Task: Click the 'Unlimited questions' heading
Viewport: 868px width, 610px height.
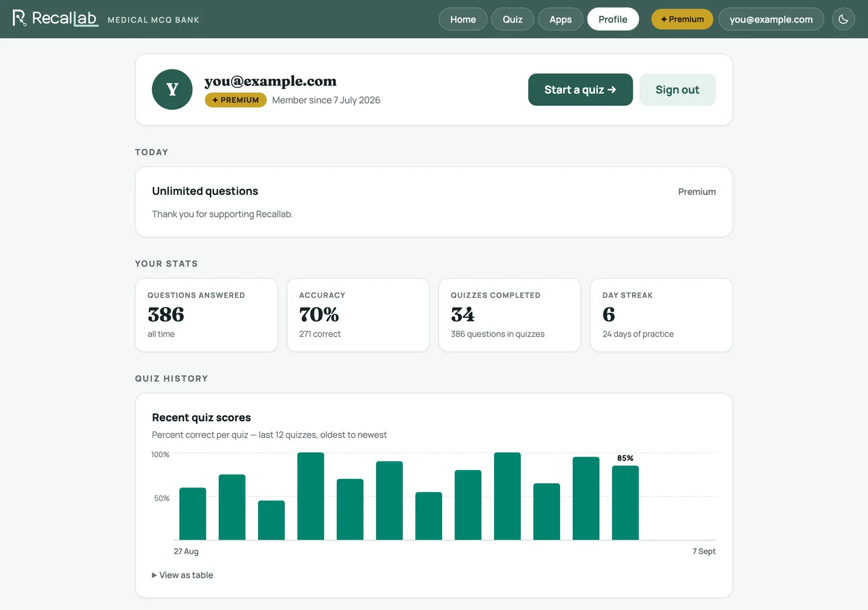Action: 205,191
